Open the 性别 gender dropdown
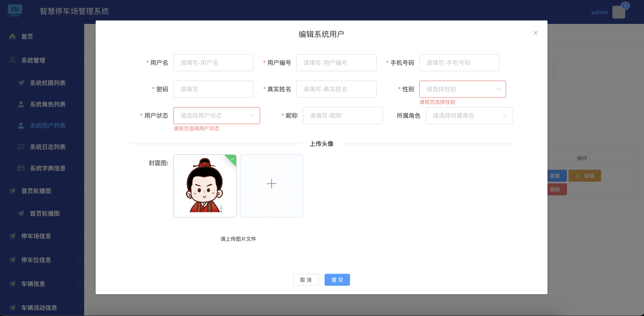The image size is (644, 316). coord(462,89)
